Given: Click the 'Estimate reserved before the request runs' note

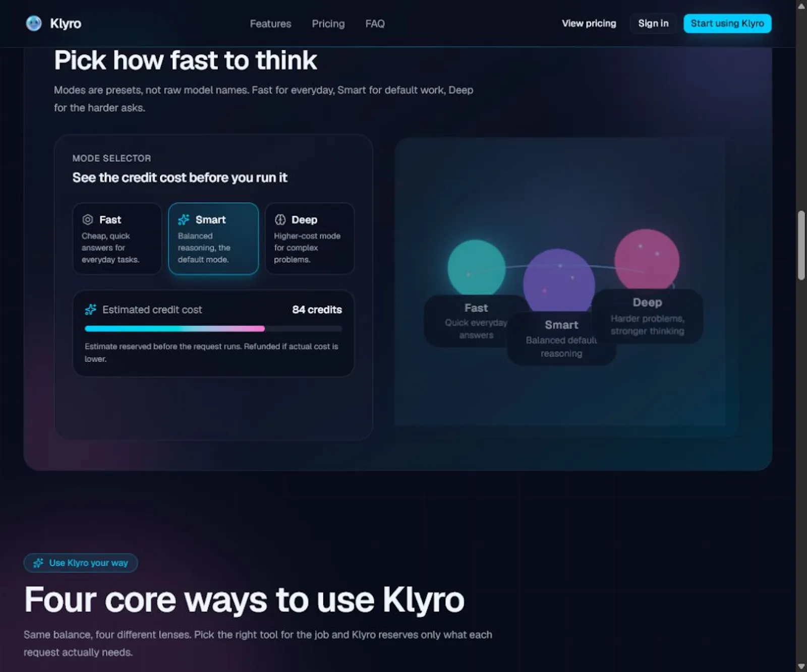Looking at the screenshot, I should pos(211,352).
